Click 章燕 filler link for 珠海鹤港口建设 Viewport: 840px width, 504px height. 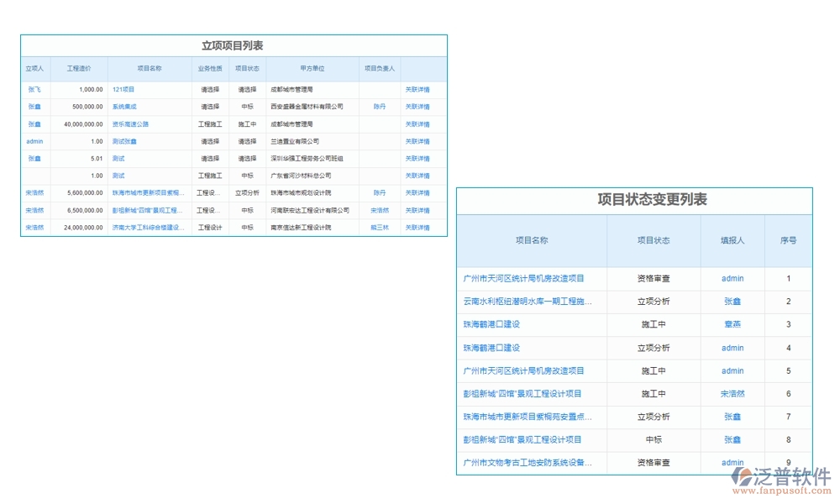click(732, 324)
